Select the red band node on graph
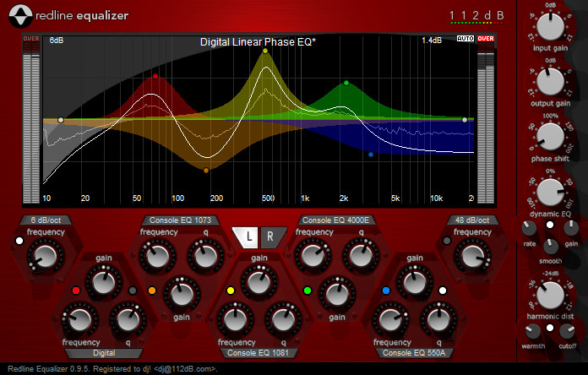588x375 pixels. tap(155, 76)
